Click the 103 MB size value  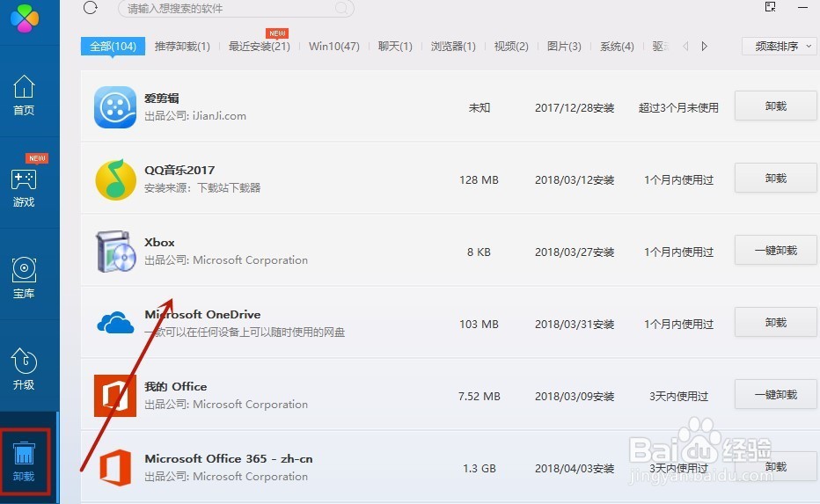coord(479,325)
